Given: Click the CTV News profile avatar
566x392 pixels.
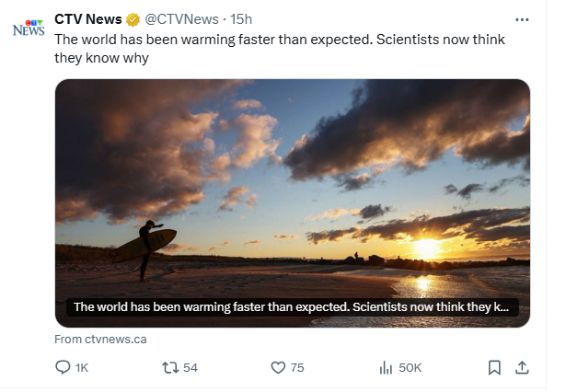Looking at the screenshot, I should (29, 29).
